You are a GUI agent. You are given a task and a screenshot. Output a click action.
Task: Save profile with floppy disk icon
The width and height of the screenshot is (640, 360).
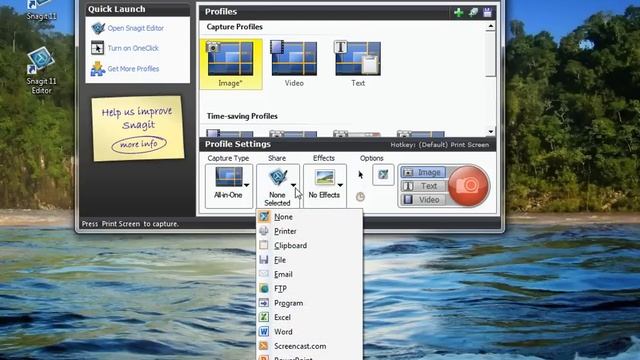487,12
